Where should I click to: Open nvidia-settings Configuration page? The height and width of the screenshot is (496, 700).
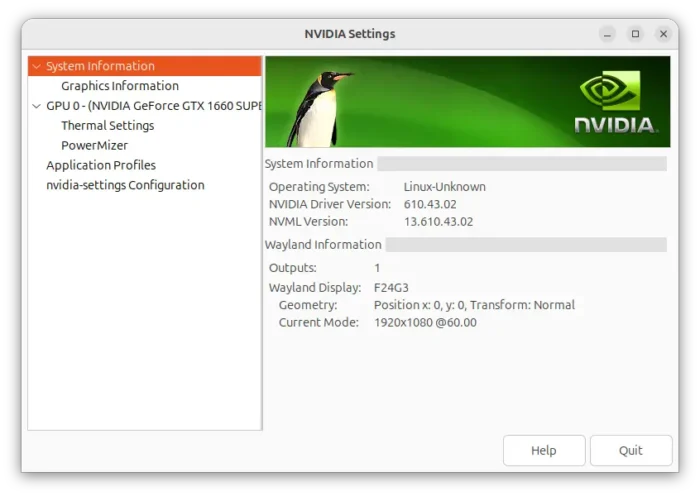(125, 185)
